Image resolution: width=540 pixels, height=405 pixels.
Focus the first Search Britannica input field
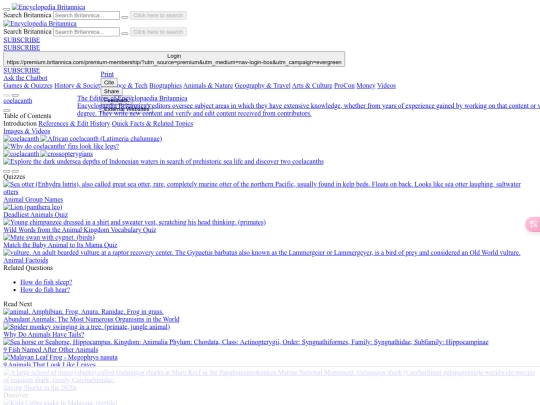[x=86, y=15]
